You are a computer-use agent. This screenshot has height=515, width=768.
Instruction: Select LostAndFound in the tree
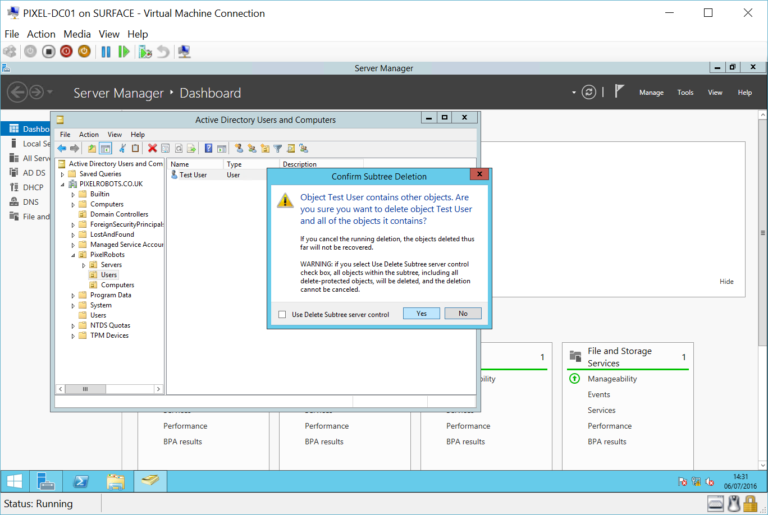pos(112,234)
